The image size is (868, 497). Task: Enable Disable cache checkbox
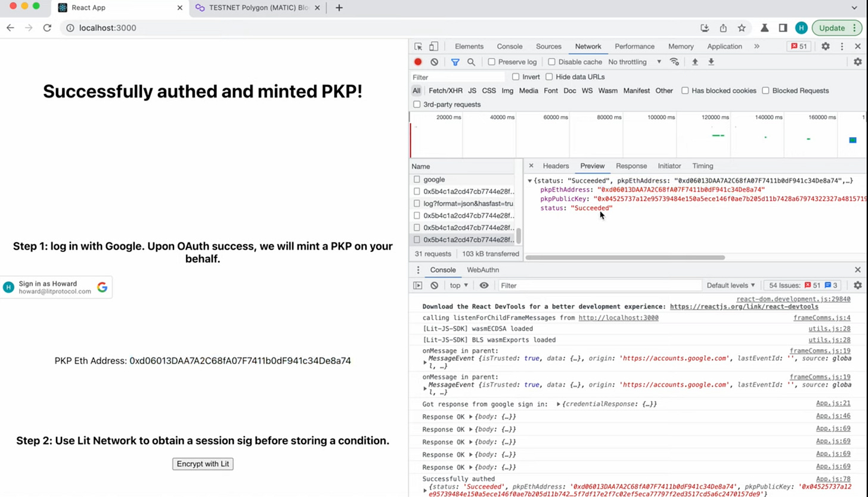click(551, 62)
